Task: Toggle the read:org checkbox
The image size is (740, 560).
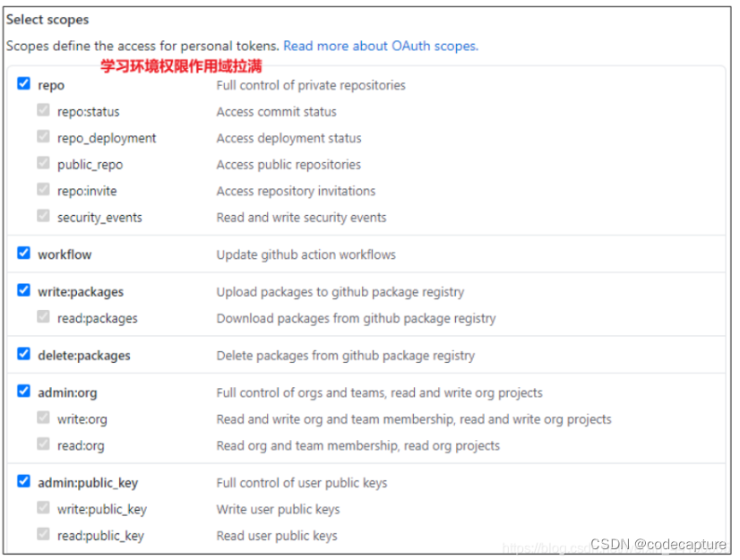Action: coord(43,444)
